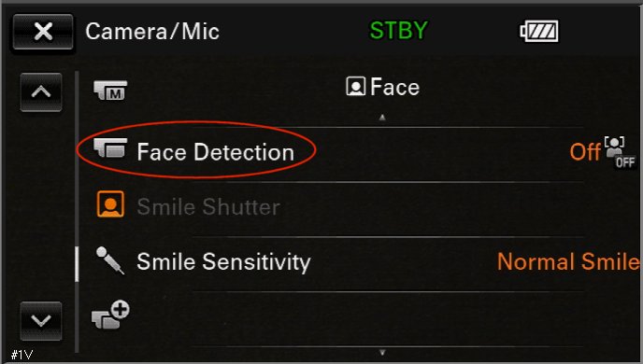Click the portrait icon beside Face heading

[x=355, y=87]
